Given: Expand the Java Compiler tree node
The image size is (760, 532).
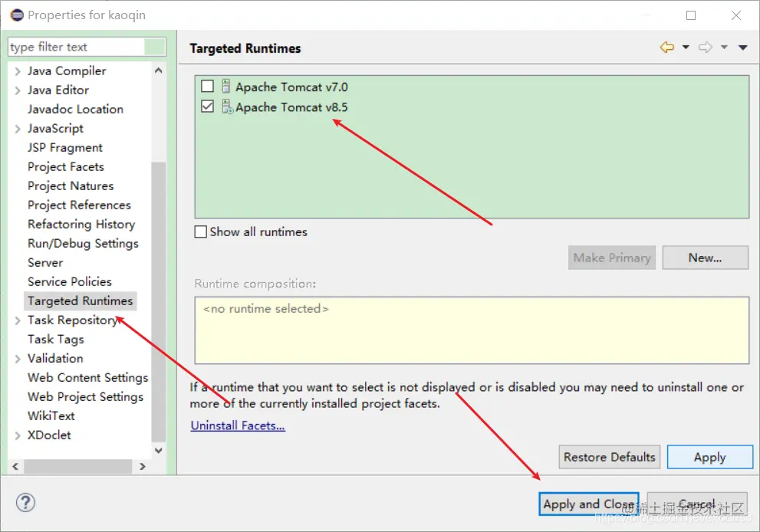Looking at the screenshot, I should 18,71.
